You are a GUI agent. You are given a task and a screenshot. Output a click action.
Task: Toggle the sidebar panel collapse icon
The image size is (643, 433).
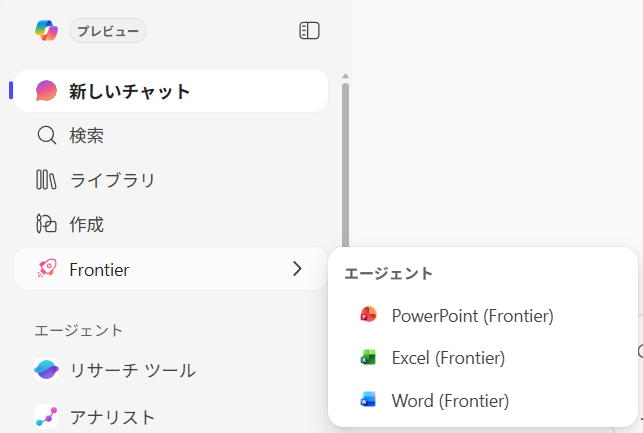tap(309, 31)
